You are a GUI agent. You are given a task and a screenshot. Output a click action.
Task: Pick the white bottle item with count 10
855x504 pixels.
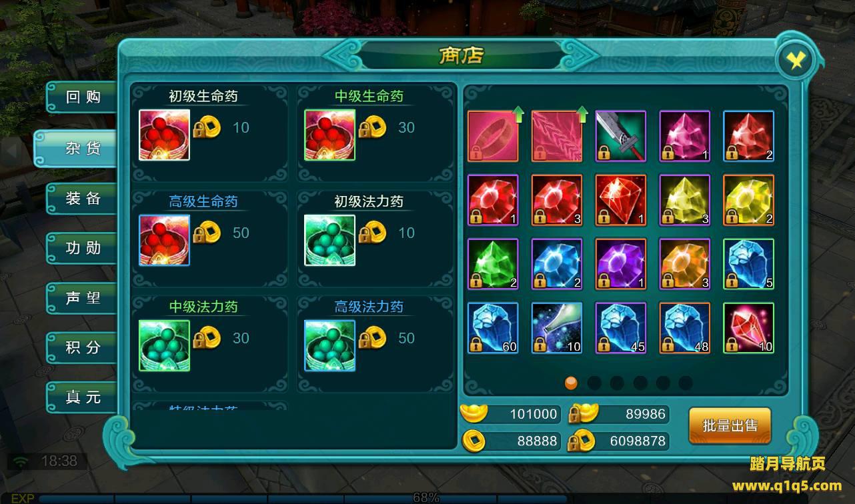[557, 328]
